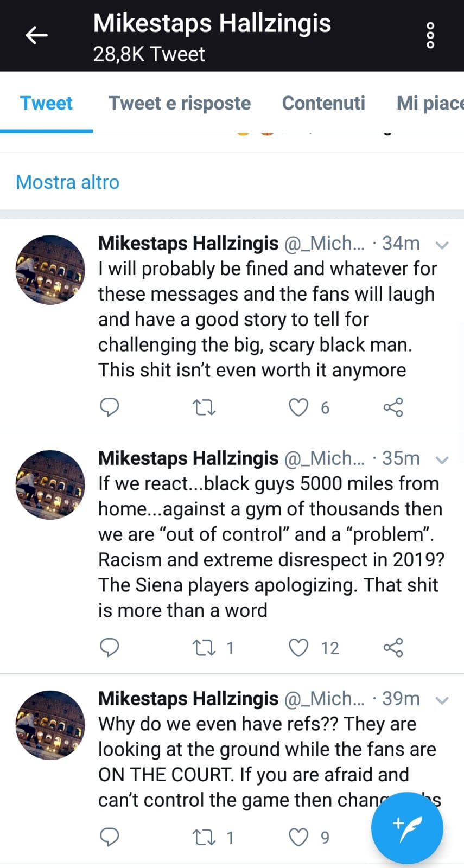Open the three-dot overflow menu
The image size is (464, 868).
click(x=430, y=36)
